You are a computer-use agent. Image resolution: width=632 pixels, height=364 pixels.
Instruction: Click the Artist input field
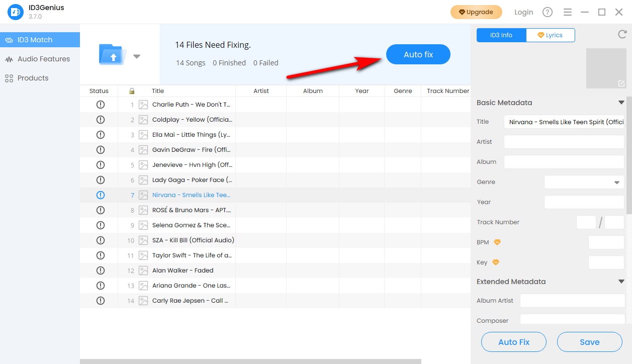coord(564,142)
